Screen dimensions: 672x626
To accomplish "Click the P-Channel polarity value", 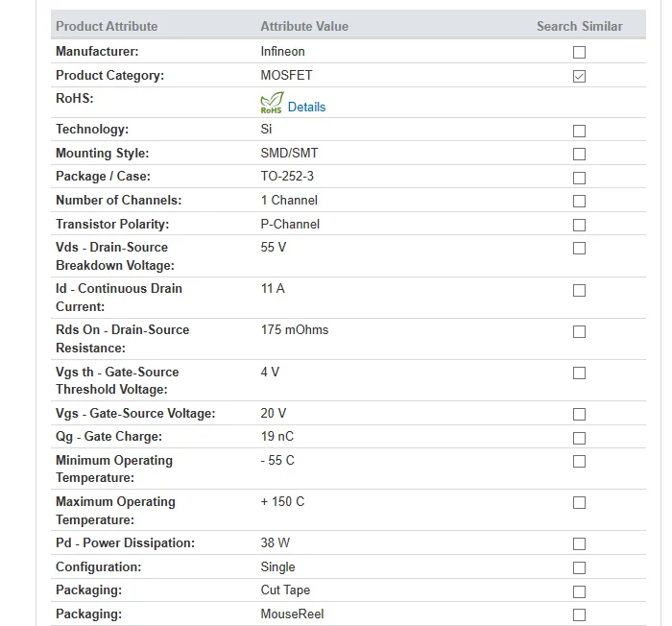I will click(x=290, y=225).
